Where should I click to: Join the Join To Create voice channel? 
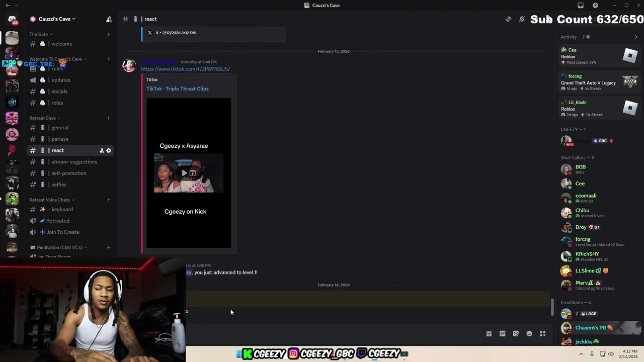click(70, 232)
